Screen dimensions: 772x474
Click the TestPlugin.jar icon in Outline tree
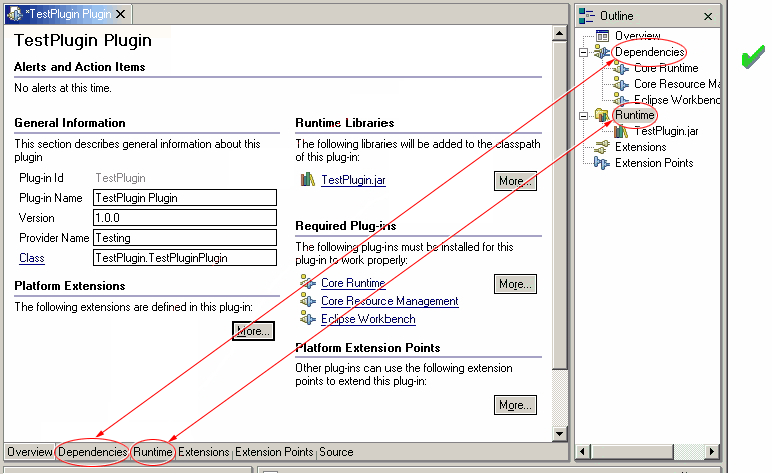(x=621, y=131)
